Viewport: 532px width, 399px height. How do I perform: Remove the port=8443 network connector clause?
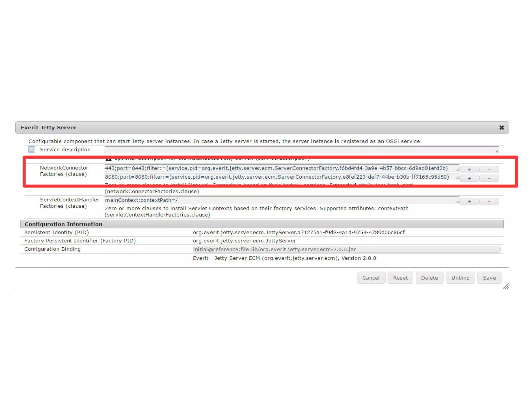pos(489,170)
